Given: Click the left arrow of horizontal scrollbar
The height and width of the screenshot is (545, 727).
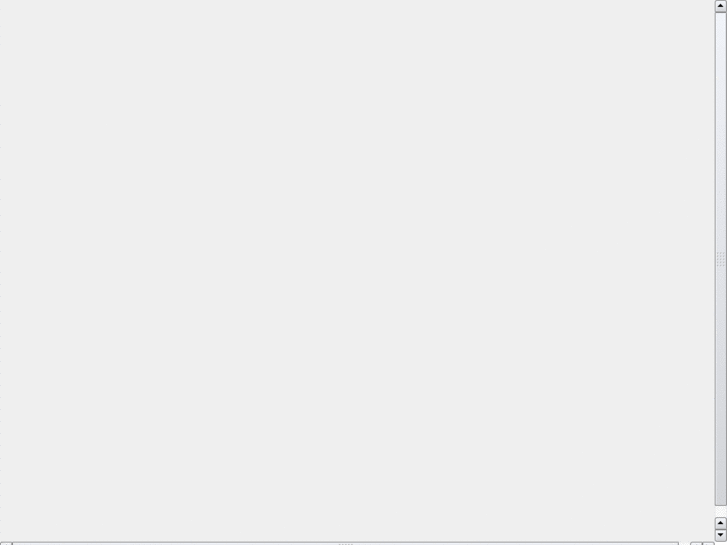Looking at the screenshot, I should [x=6, y=543].
